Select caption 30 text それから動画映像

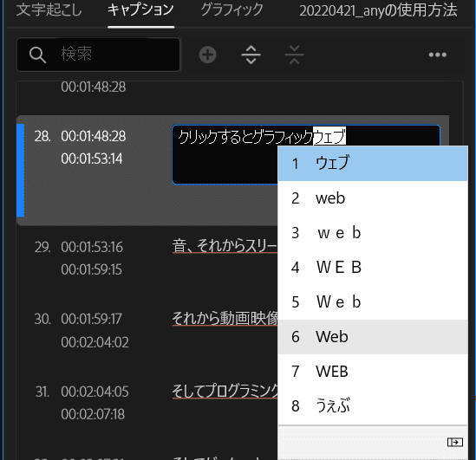click(x=225, y=318)
